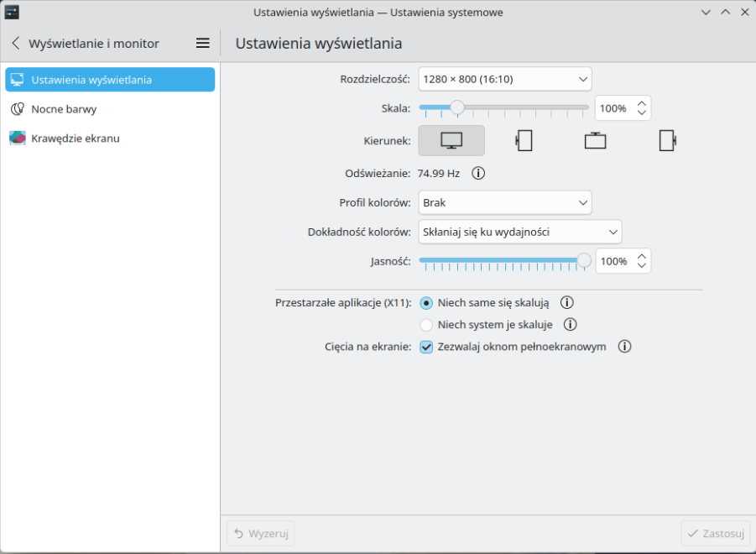The height and width of the screenshot is (554, 756).
Task: Open the Rozdzielczość resolution dropdown
Action: (x=505, y=80)
